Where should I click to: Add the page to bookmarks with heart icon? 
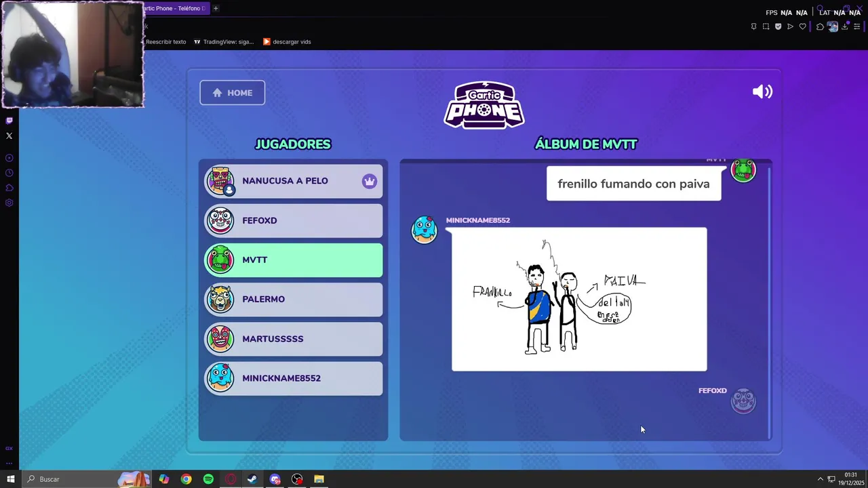pyautogui.click(x=802, y=26)
